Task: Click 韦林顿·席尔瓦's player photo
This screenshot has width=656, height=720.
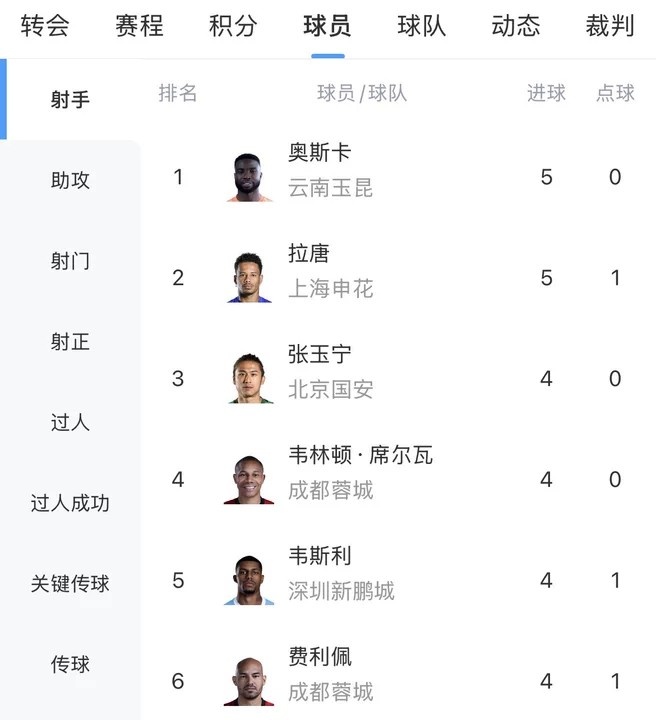Action: (249, 480)
